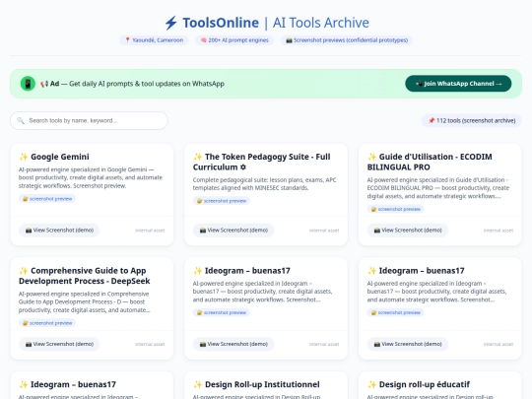Click sparkle icon beside Comprehensive Guide to App
The image size is (532, 399).
point(24,271)
